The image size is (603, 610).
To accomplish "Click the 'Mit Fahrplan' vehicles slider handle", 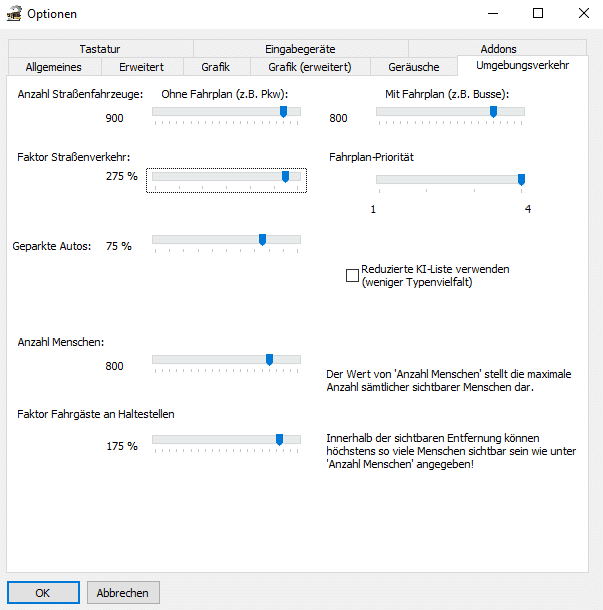I will (493, 112).
